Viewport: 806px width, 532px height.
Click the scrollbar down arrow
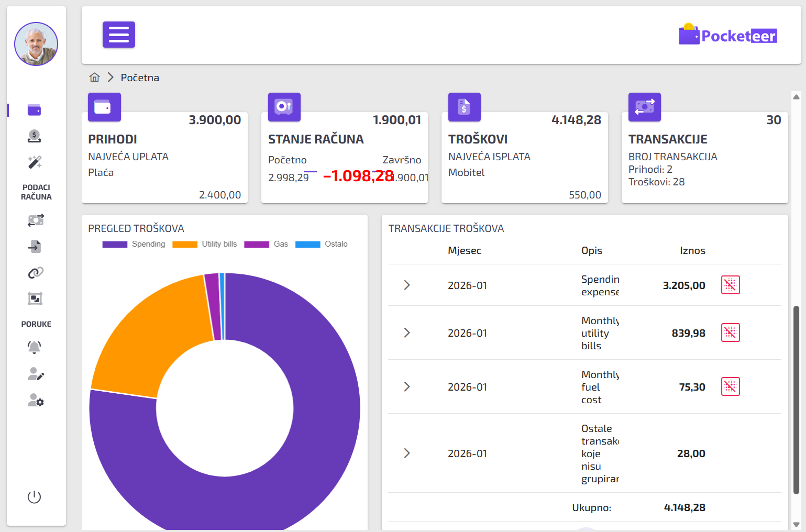click(x=796, y=524)
